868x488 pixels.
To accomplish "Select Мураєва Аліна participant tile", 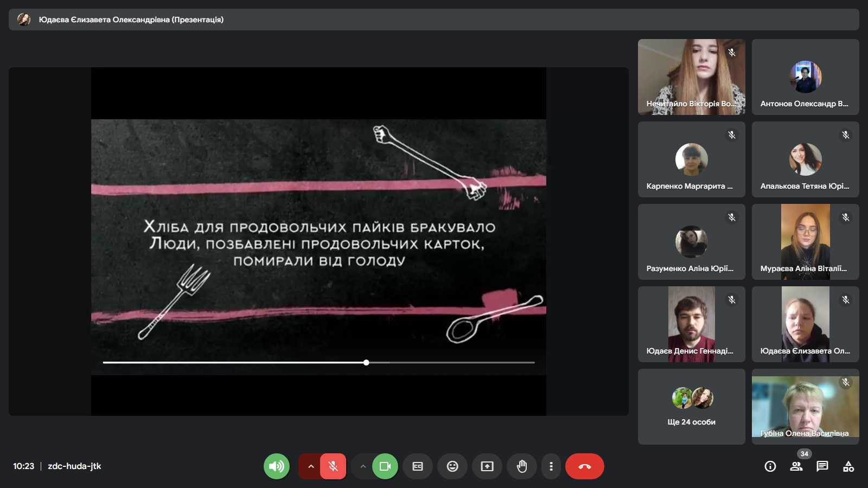I will click(806, 242).
